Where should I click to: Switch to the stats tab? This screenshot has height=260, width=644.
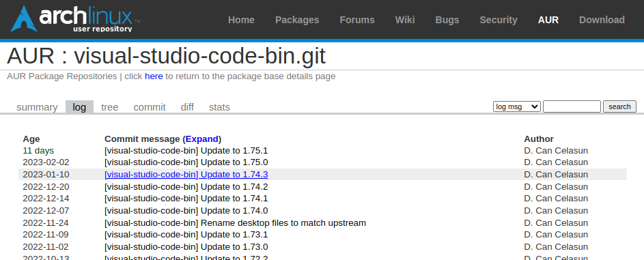click(x=219, y=107)
